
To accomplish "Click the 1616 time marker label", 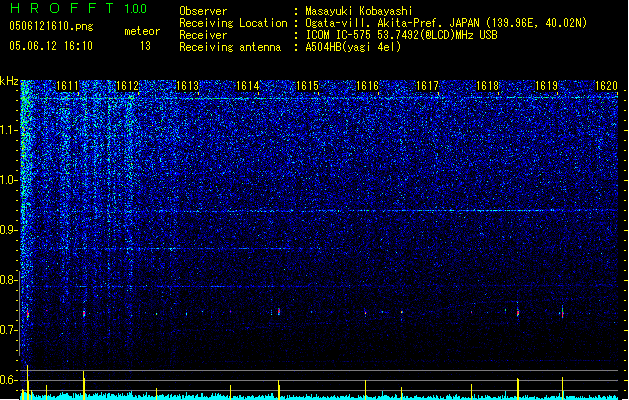I will (367, 86).
